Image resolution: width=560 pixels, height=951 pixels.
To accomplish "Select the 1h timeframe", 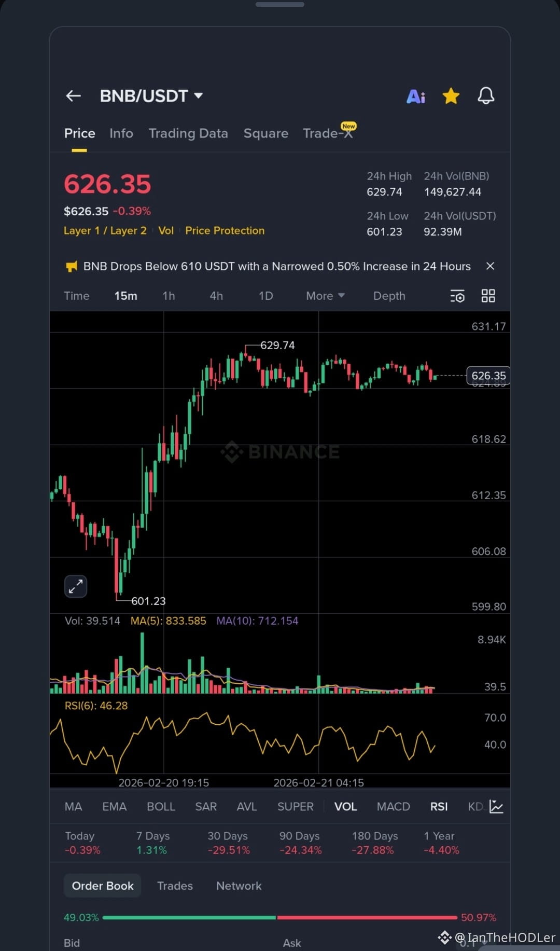I will click(x=169, y=296).
